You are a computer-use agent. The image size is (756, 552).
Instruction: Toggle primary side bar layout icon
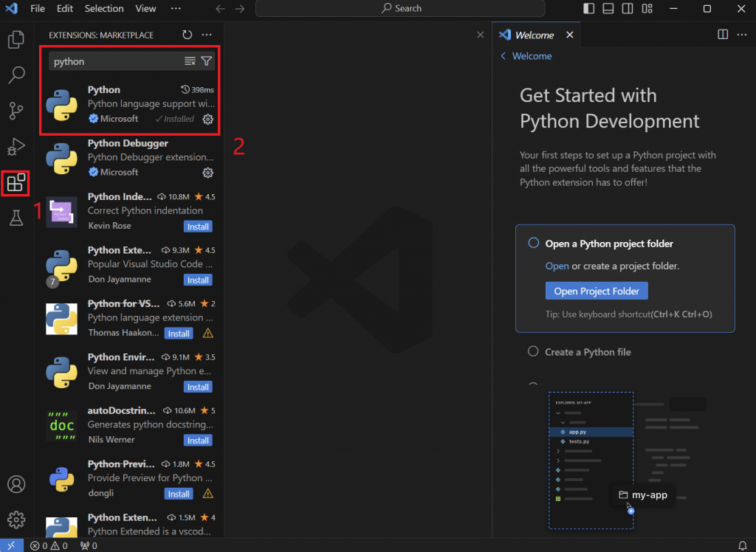click(588, 9)
